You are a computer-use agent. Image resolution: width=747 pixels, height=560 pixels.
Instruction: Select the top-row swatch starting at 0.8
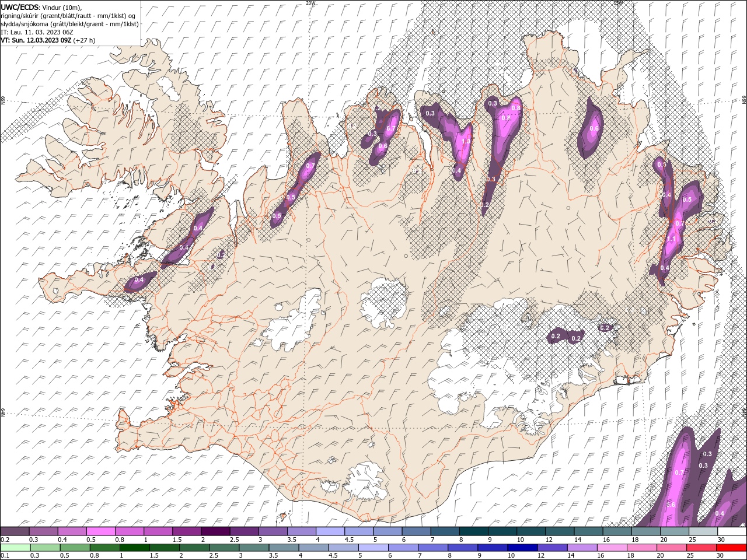click(x=129, y=531)
